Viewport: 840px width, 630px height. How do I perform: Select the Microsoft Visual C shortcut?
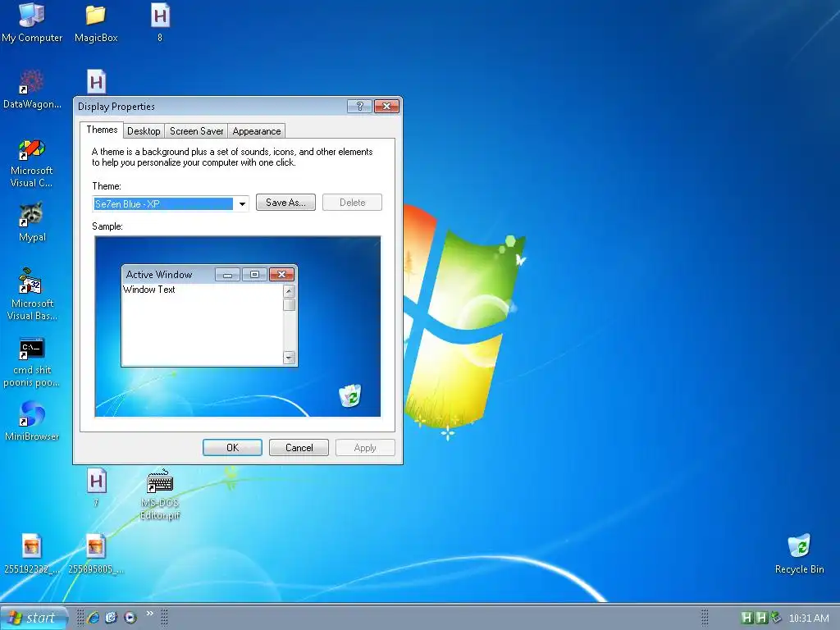(x=32, y=163)
